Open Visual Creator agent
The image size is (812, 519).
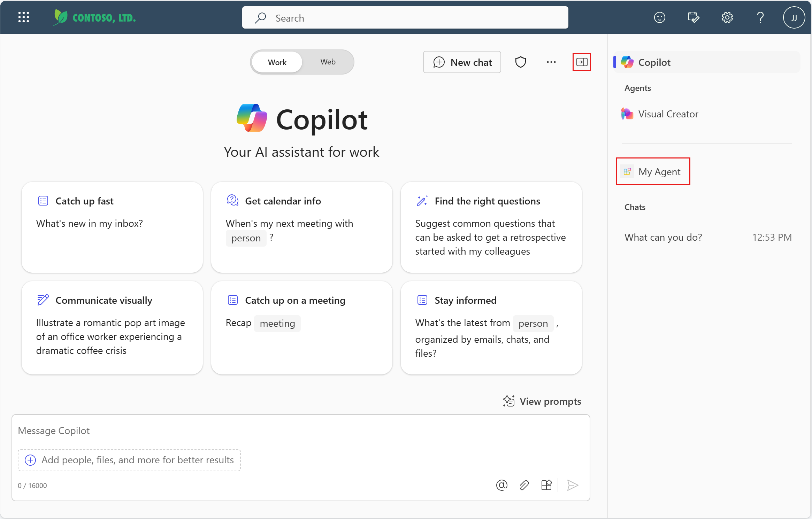669,114
